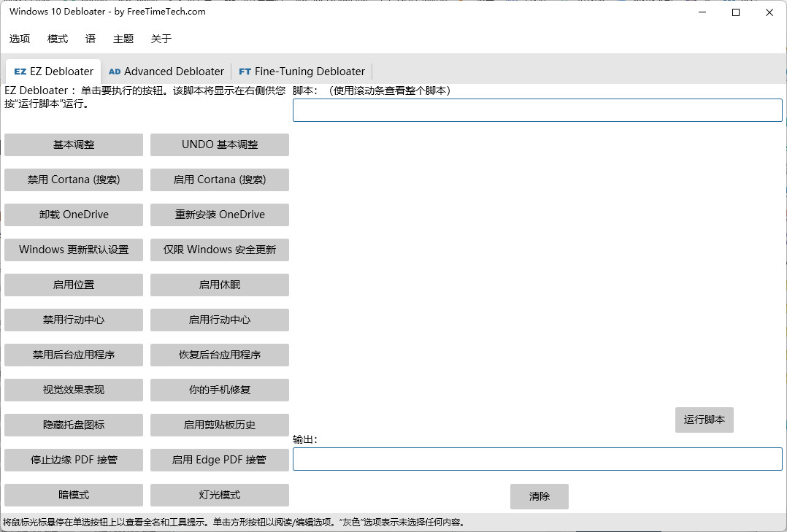The height and width of the screenshot is (532, 787).
Task: Click the 视觉效果表现 button
Action: click(x=74, y=390)
